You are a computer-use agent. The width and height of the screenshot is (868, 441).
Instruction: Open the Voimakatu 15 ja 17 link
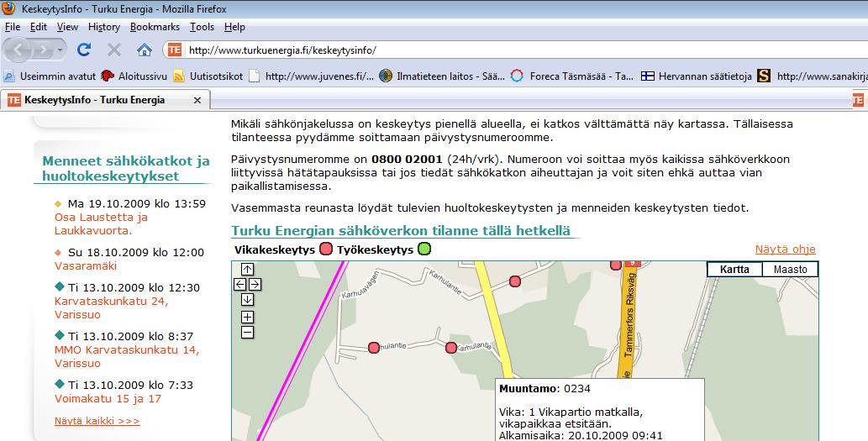pyautogui.click(x=108, y=398)
